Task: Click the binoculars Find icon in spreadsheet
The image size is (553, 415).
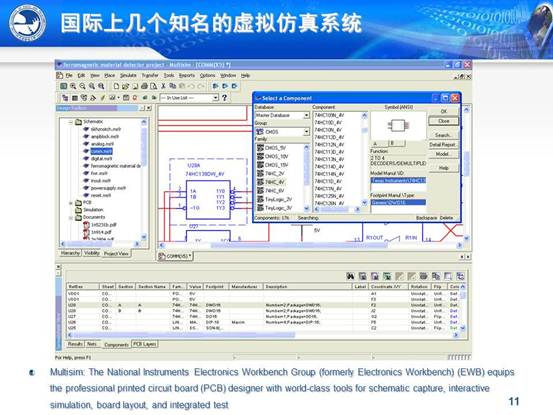Action: click(350, 276)
